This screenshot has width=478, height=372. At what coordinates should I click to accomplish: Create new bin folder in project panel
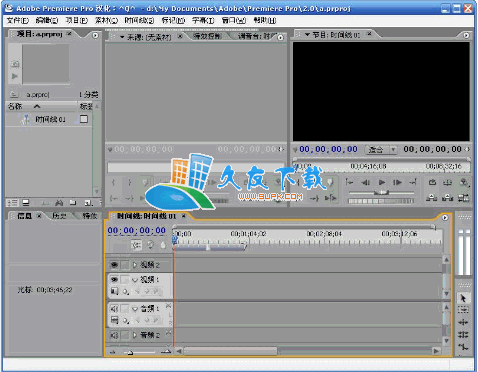click(x=73, y=202)
